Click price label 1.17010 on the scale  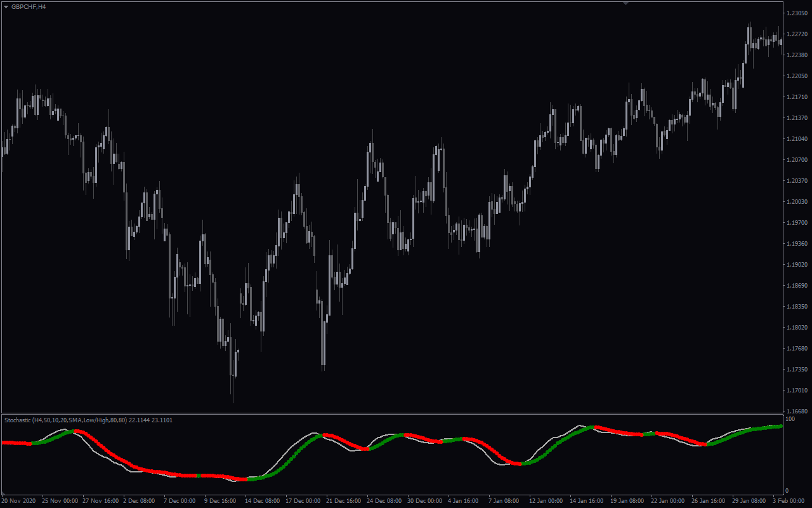(797, 390)
